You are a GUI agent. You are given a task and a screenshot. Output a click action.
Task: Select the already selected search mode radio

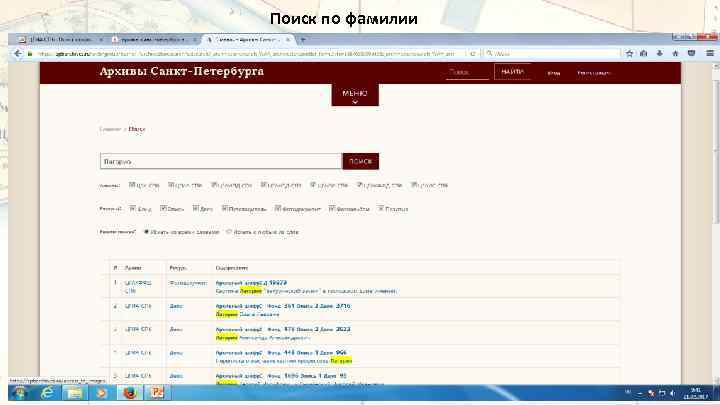pyautogui.click(x=146, y=232)
